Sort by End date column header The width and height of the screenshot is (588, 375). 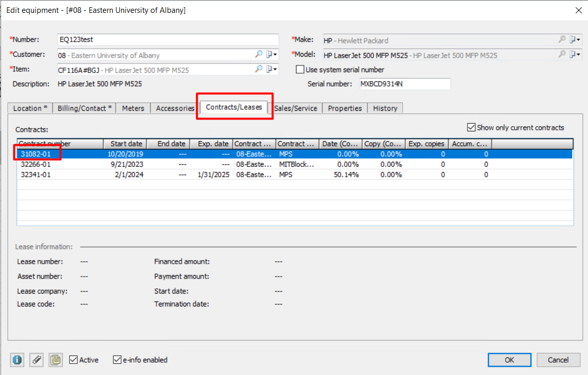coord(168,144)
